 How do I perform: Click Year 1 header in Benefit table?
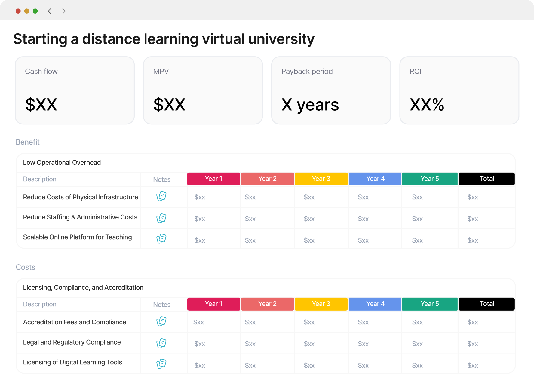click(213, 179)
